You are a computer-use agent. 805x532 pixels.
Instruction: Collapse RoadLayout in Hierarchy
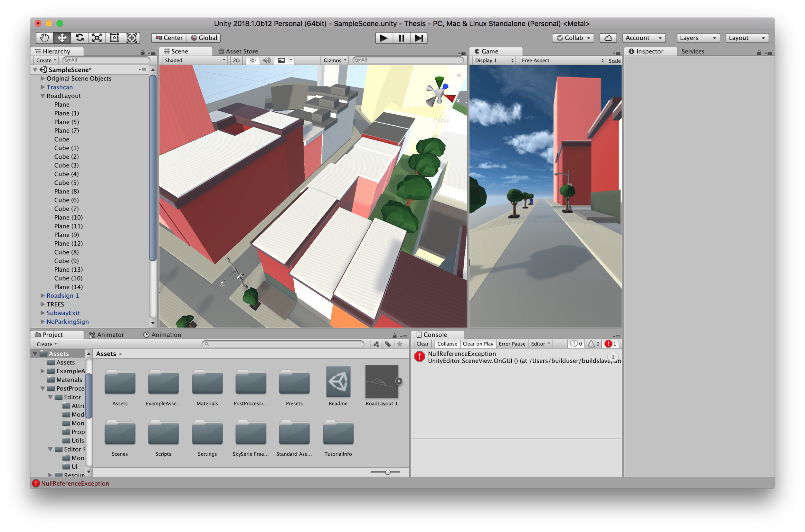43,96
